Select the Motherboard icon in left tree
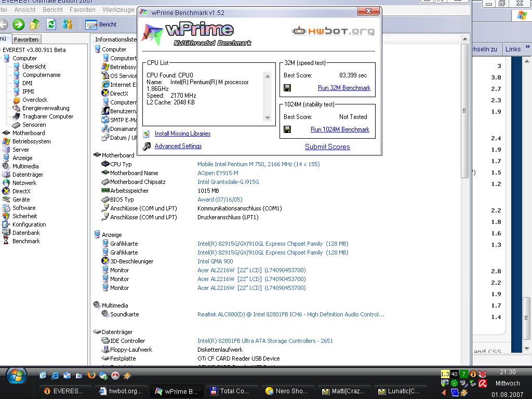532x399 pixels. [6, 133]
